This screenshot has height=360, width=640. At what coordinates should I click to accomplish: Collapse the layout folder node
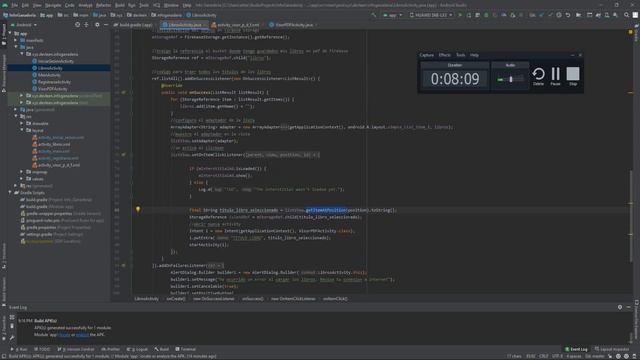[22, 130]
